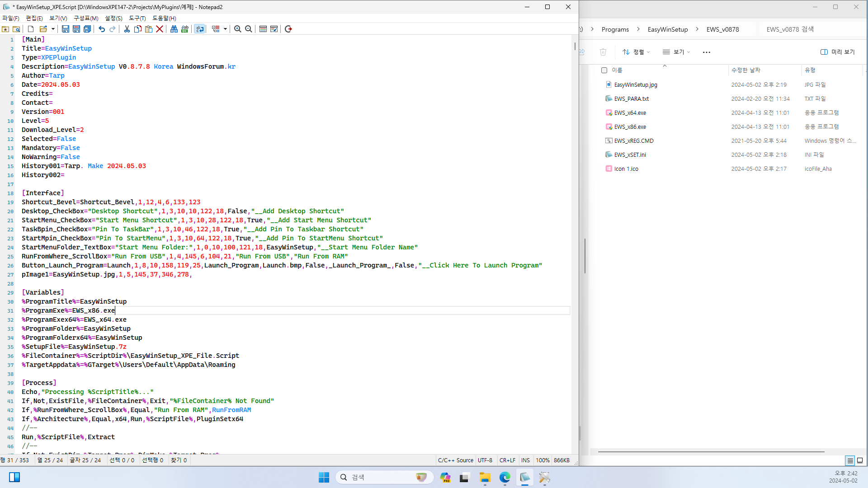Screen dimensions: 868x488
Task: Switch Explorer to large thumbnails view icon
Action: coord(860,460)
